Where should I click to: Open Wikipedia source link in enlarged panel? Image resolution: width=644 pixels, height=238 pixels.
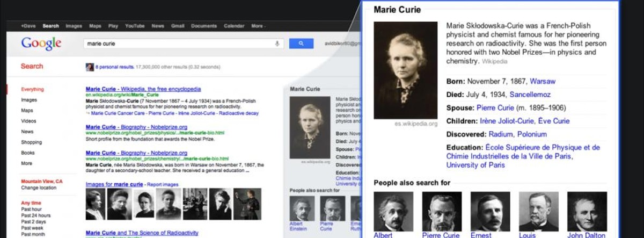[494, 62]
